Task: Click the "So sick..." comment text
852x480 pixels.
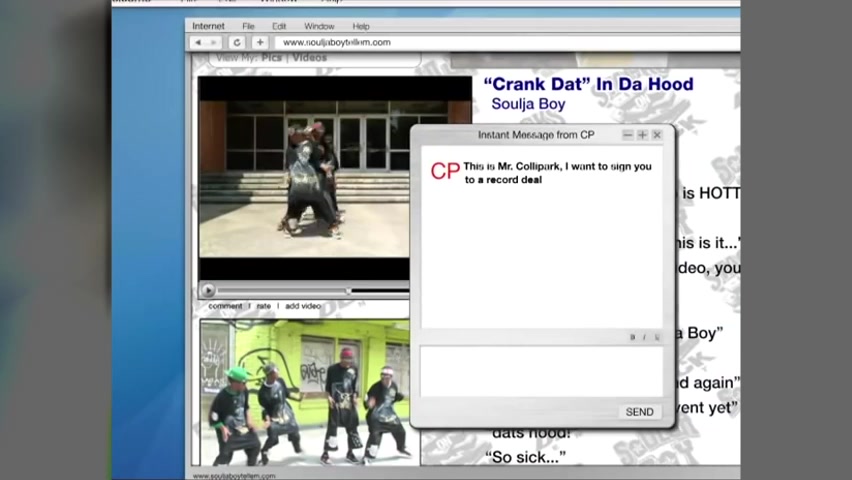Action: tap(525, 457)
